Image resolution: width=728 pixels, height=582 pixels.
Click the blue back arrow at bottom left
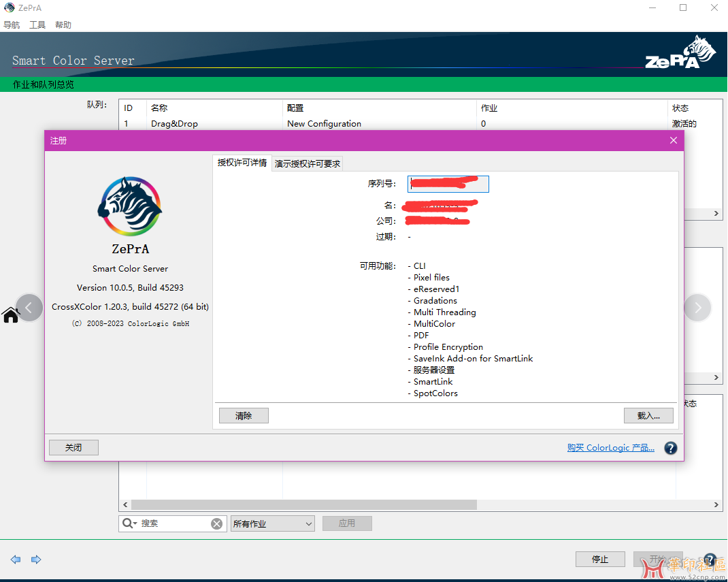pyautogui.click(x=16, y=560)
